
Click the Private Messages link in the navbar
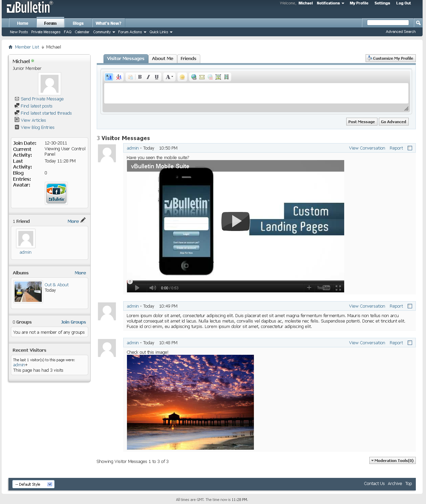[46, 32]
